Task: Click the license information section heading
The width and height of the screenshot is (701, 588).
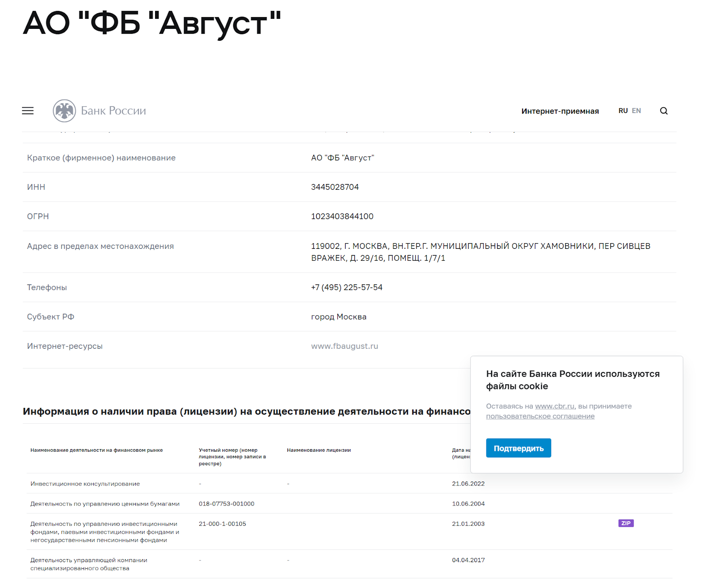Action: [247, 411]
